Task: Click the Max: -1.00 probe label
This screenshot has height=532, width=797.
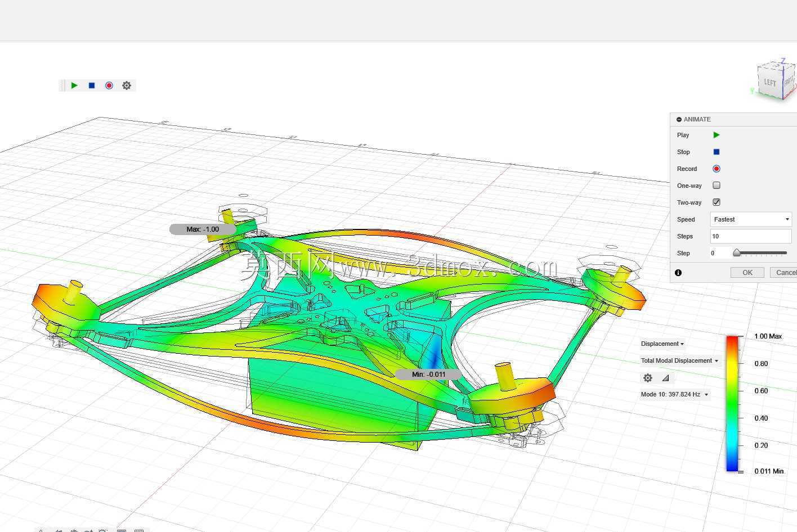Action: click(x=203, y=229)
